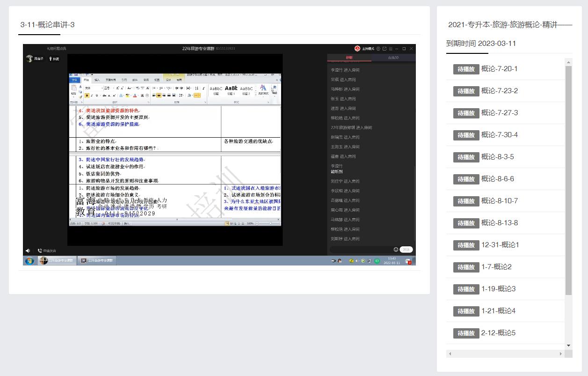The height and width of the screenshot is (376, 588).
Task: Click the speaker volume icon in the video
Action: tap(28, 251)
